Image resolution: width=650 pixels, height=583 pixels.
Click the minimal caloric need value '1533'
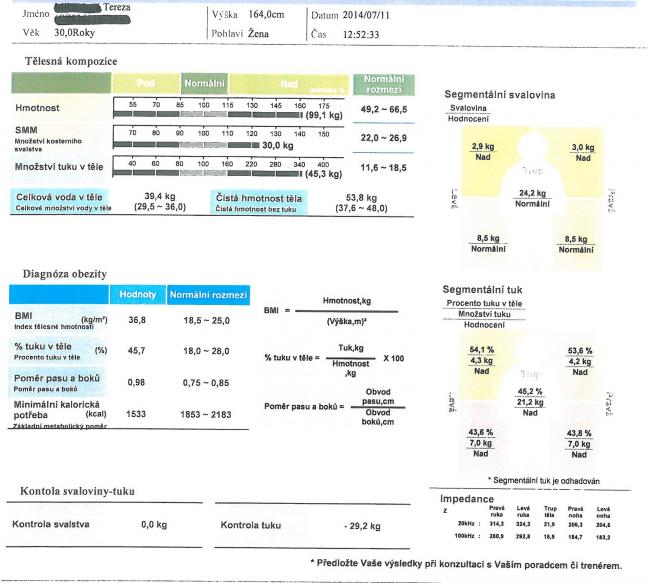pos(136,414)
